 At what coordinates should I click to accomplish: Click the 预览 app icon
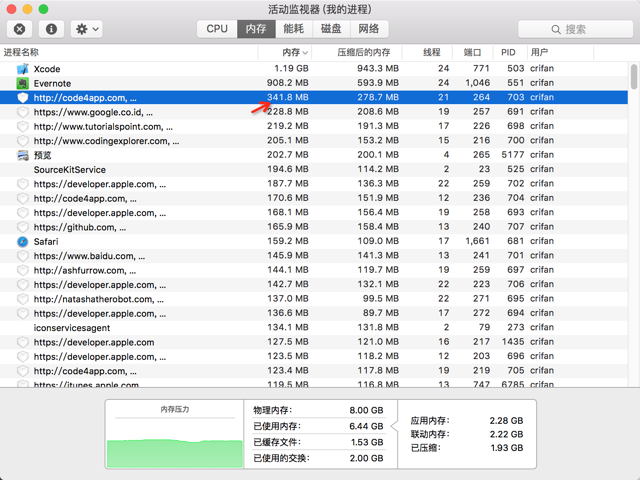click(x=23, y=155)
